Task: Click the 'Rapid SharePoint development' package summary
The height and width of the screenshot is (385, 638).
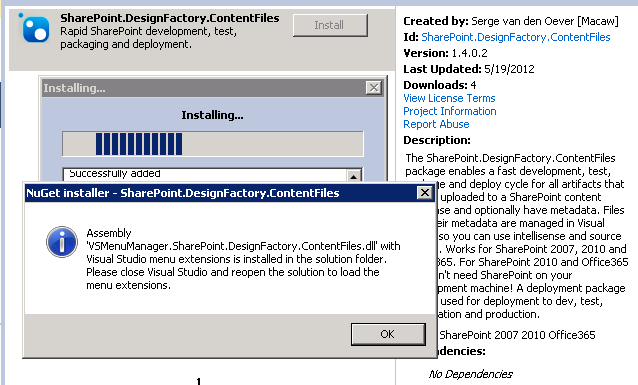Action: point(149,38)
